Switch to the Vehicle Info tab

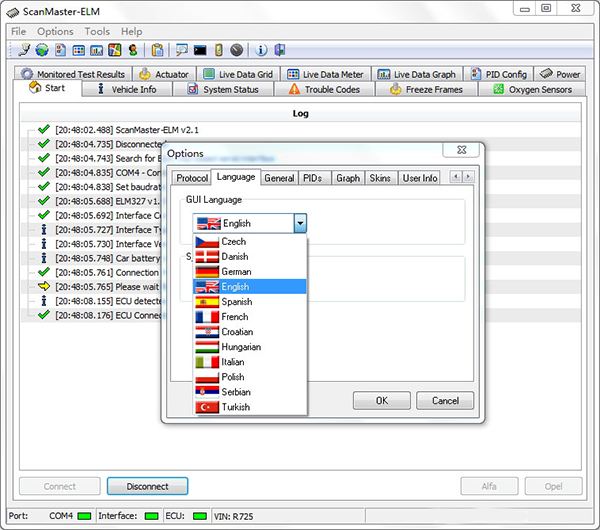pyautogui.click(x=127, y=89)
